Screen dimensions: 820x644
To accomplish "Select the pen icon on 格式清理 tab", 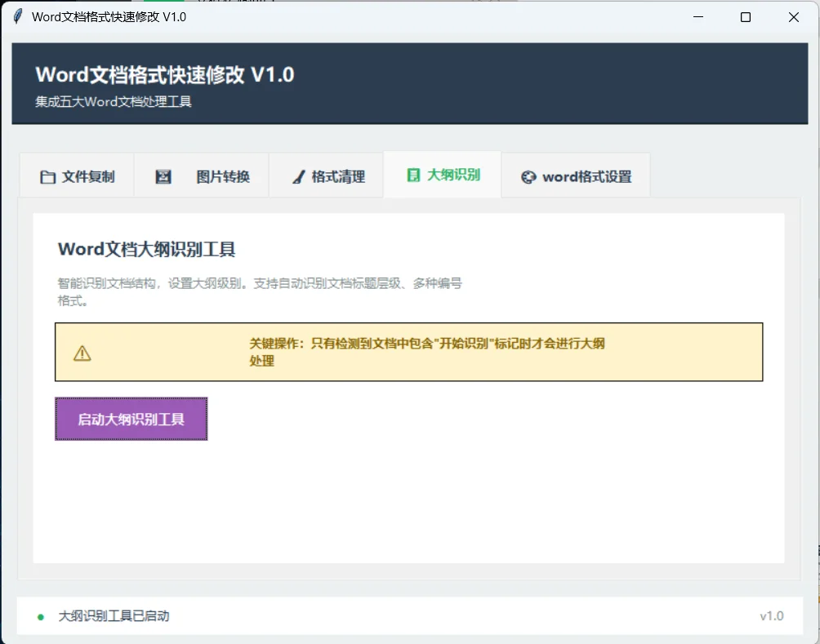I will pyautogui.click(x=297, y=175).
